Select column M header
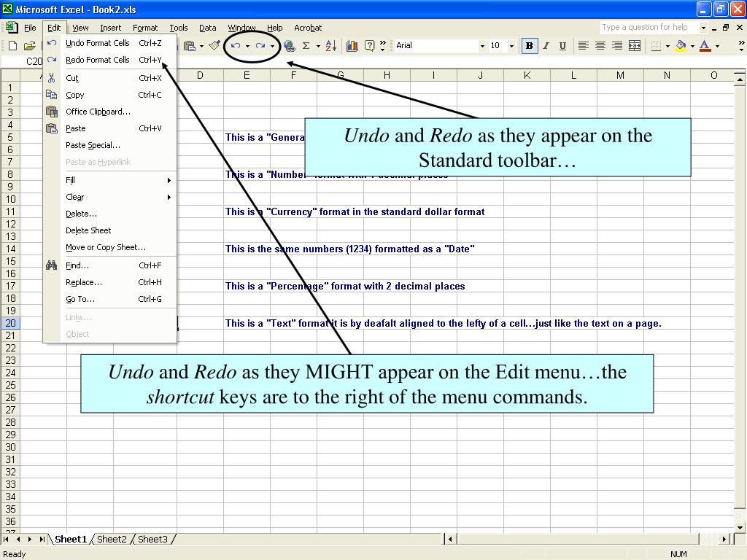This screenshot has width=747, height=560. 620,75
